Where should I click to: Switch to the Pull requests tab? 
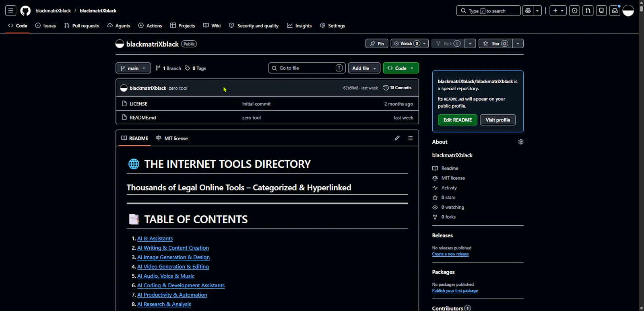pos(82,26)
